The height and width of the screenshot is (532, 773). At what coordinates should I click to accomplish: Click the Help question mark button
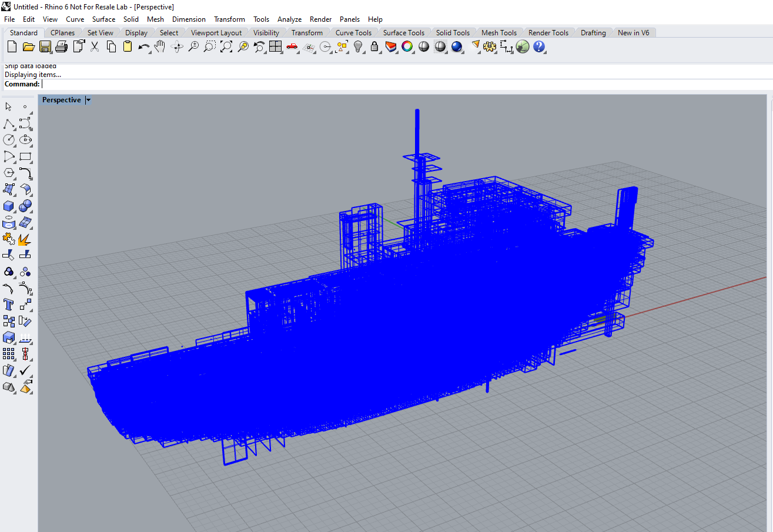(539, 47)
